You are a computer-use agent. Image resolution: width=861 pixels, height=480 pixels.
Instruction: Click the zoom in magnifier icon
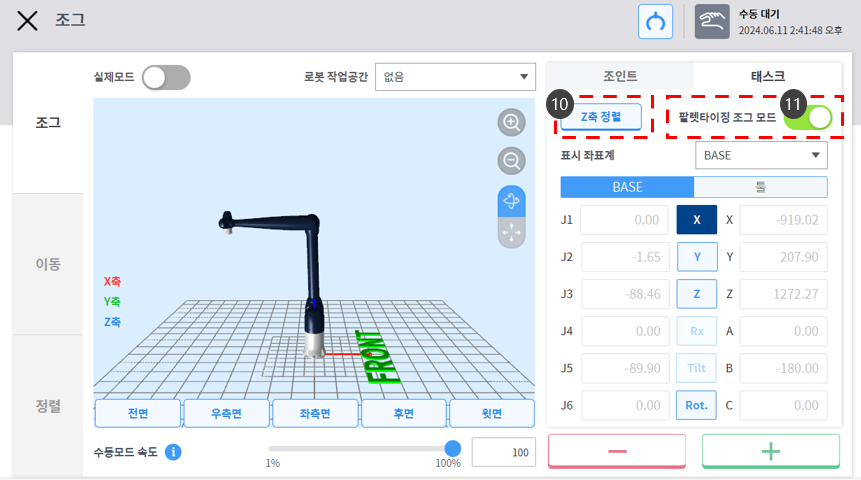point(512,123)
